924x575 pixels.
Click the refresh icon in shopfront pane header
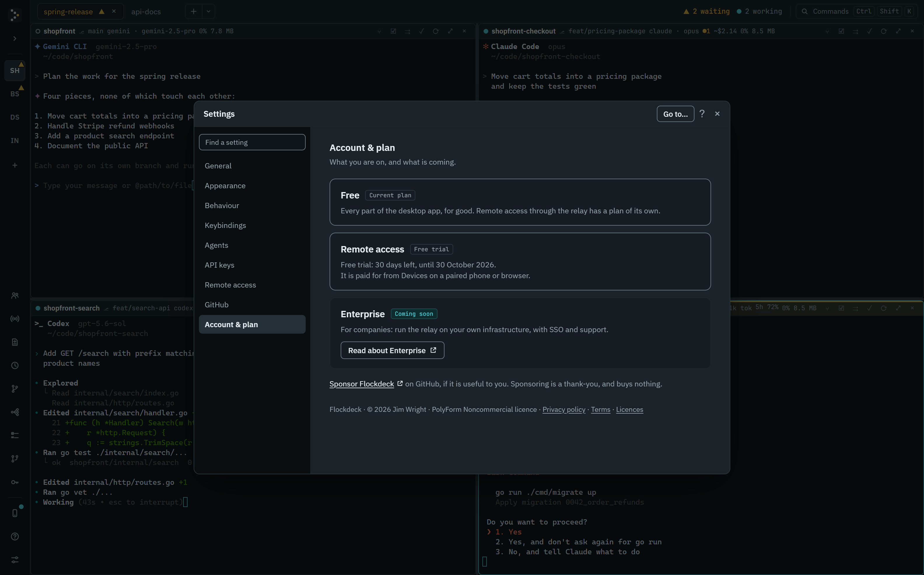(x=436, y=31)
